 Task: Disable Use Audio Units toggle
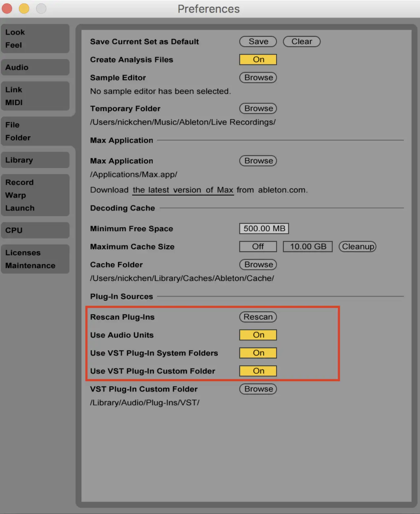click(258, 335)
